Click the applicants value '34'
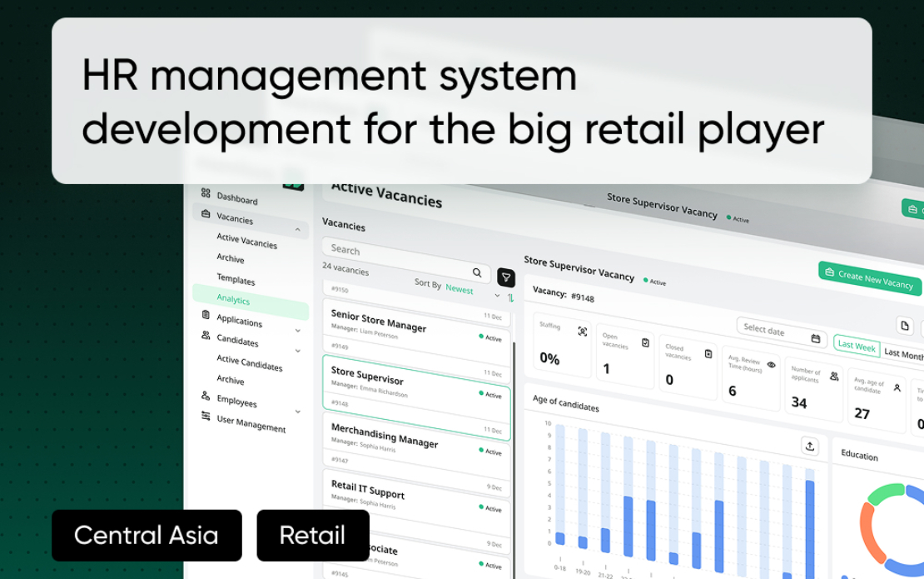The image size is (924, 579). pos(799,402)
